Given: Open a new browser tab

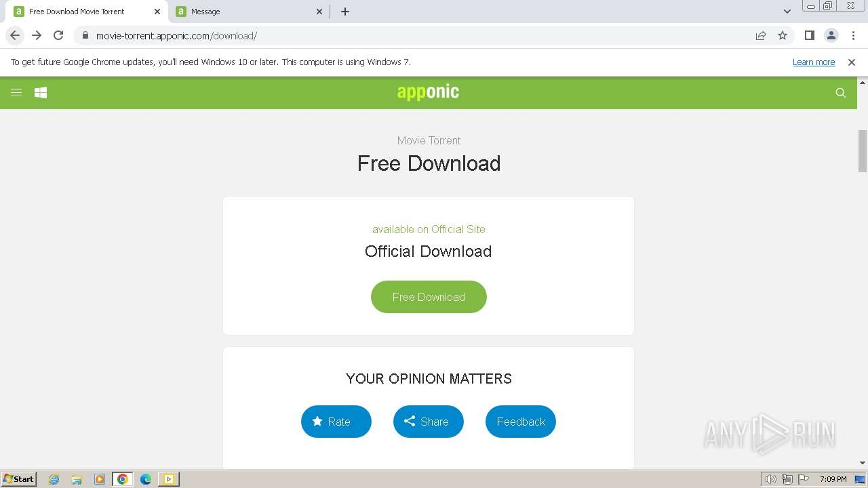Looking at the screenshot, I should point(345,12).
